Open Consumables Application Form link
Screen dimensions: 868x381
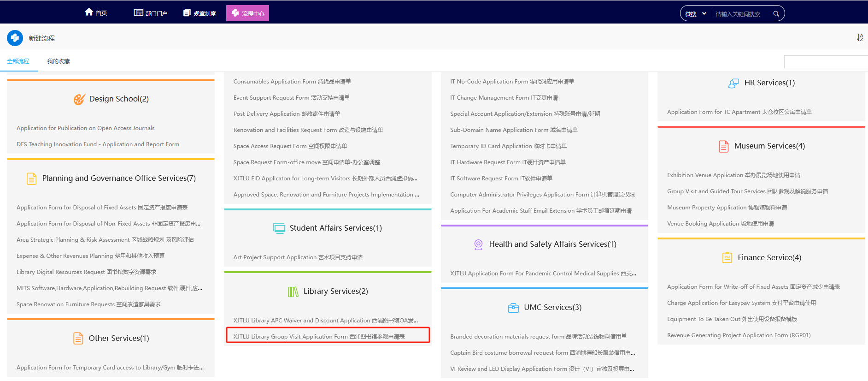(x=292, y=82)
